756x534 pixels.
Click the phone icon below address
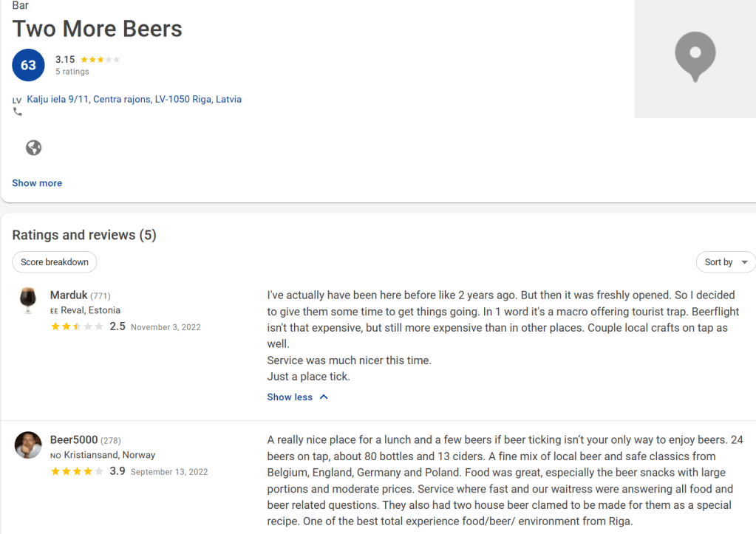tap(18, 112)
